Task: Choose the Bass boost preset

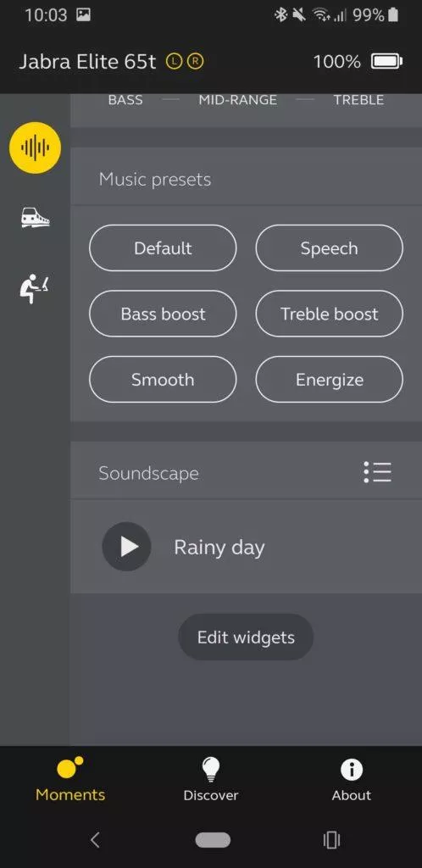Action: coord(163,314)
